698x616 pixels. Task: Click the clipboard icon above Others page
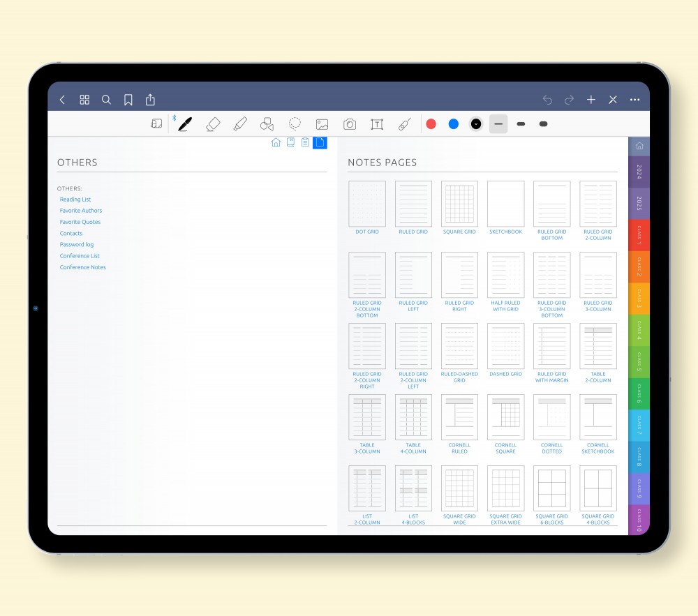point(306,142)
